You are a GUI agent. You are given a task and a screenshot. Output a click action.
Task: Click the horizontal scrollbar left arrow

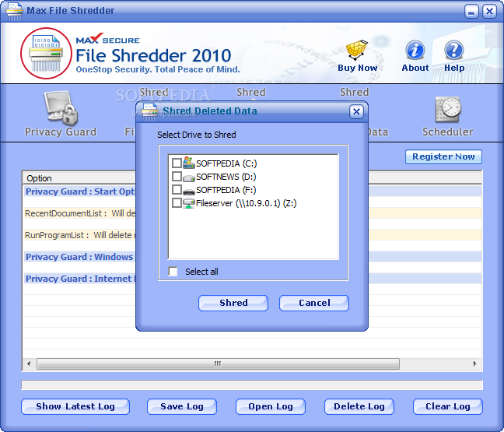[29, 364]
